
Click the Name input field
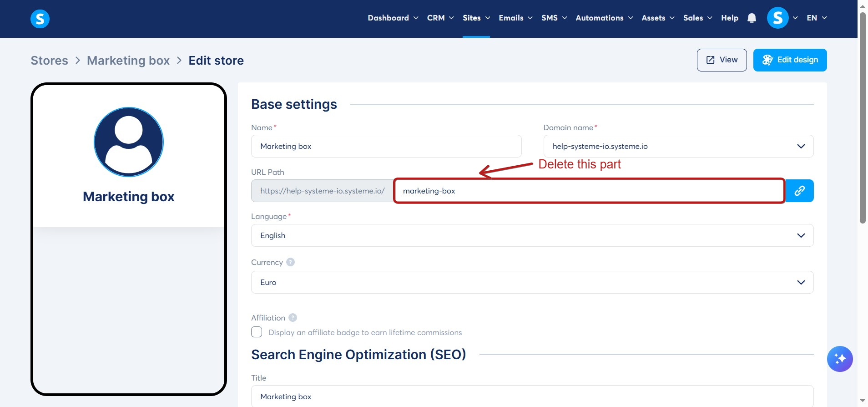[x=386, y=146]
